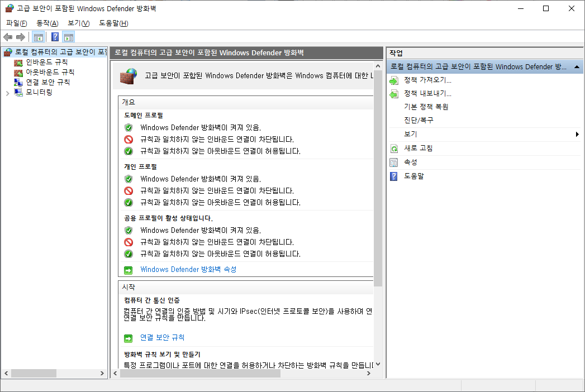Choose 진단/복구 action
Viewport: 585px width, 392px height.
(x=418, y=121)
